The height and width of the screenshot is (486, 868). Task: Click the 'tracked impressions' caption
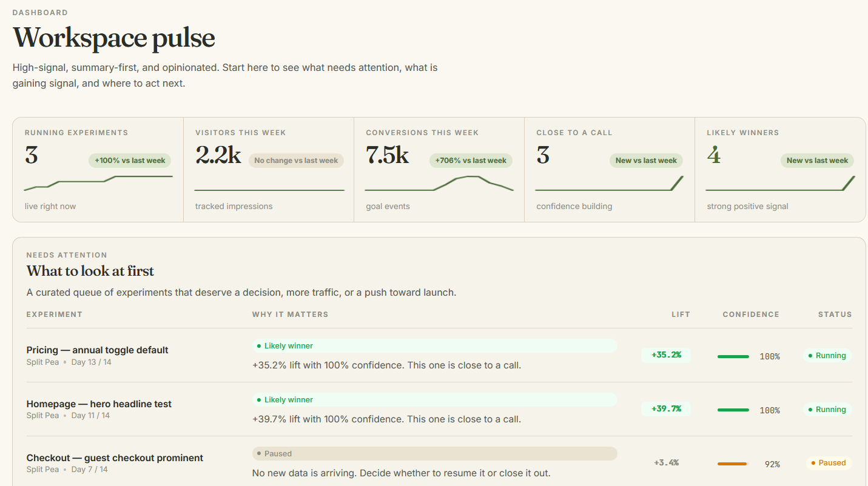coord(234,207)
